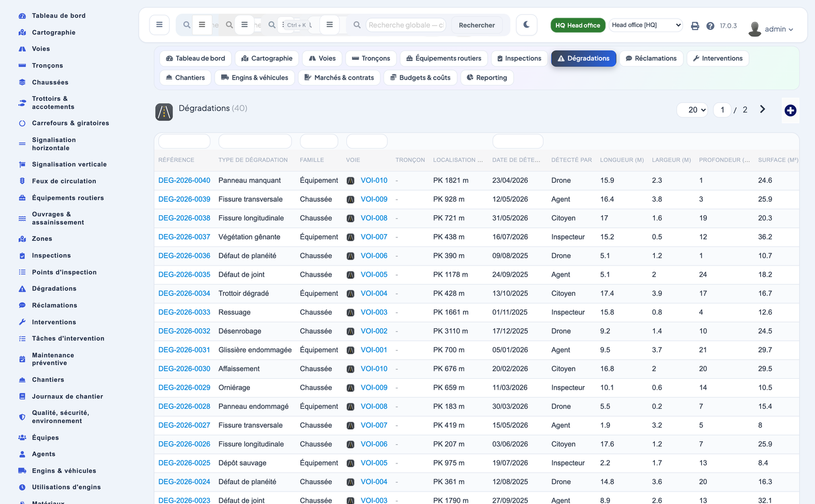Open Tableau de bord in the left sidebar

(59, 16)
